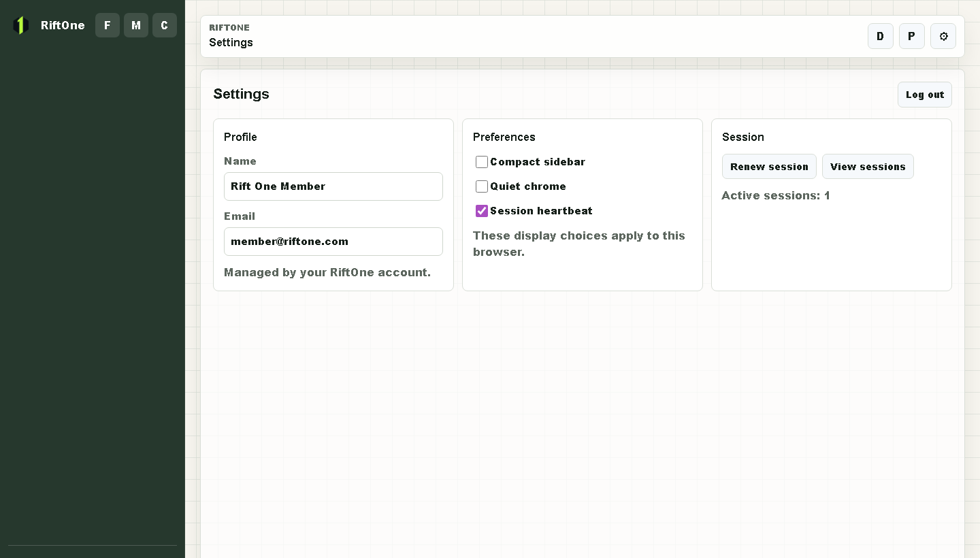Open settings via the gear icon
The height and width of the screenshot is (558, 980).
pyautogui.click(x=943, y=36)
